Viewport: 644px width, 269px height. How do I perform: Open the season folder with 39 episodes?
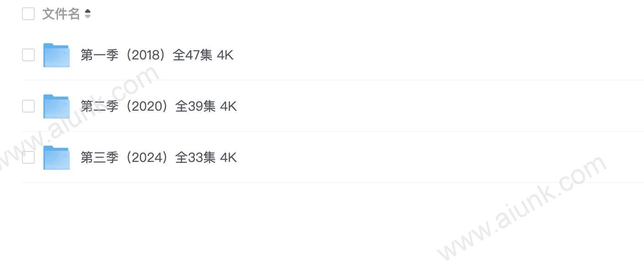[x=158, y=107]
